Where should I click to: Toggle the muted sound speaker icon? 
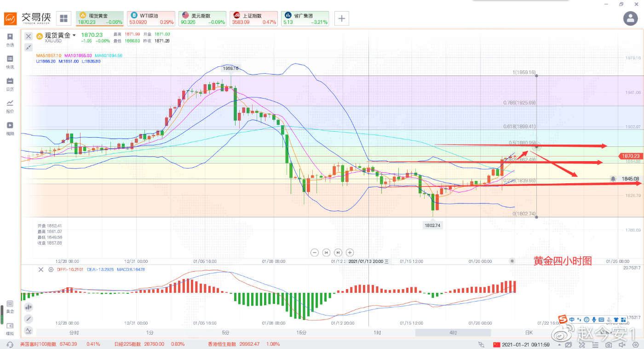click(x=622, y=344)
